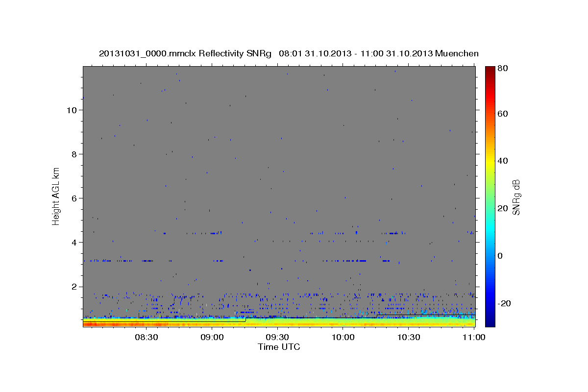This screenshot has width=588, height=392.
Task: Click the dark blue bottom of colorbar
Action: 490,323
